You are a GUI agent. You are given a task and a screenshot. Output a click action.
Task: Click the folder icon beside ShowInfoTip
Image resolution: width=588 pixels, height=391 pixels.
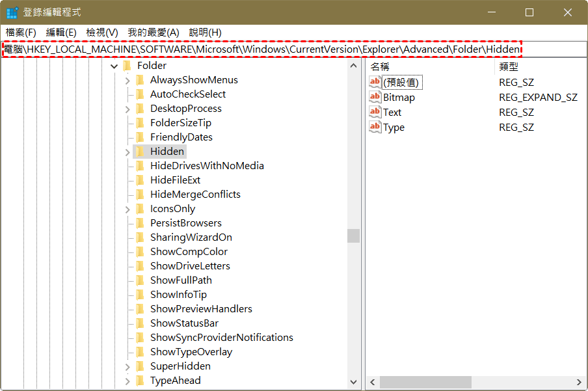(x=140, y=295)
